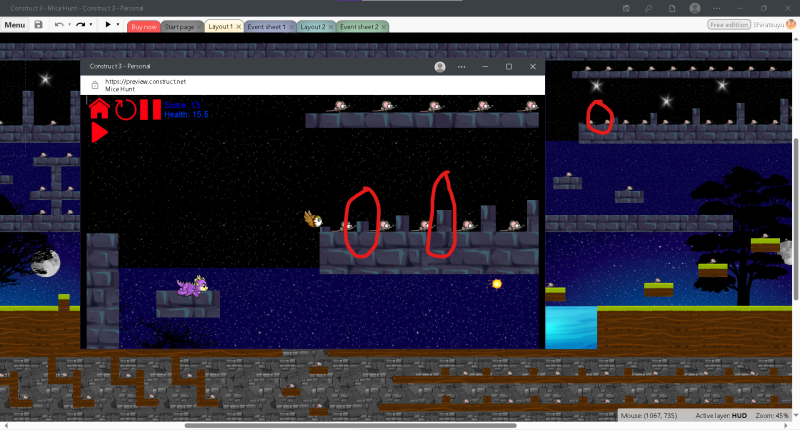Maximize the preview window
Screen dimensions: 800x430
[x=509, y=67]
